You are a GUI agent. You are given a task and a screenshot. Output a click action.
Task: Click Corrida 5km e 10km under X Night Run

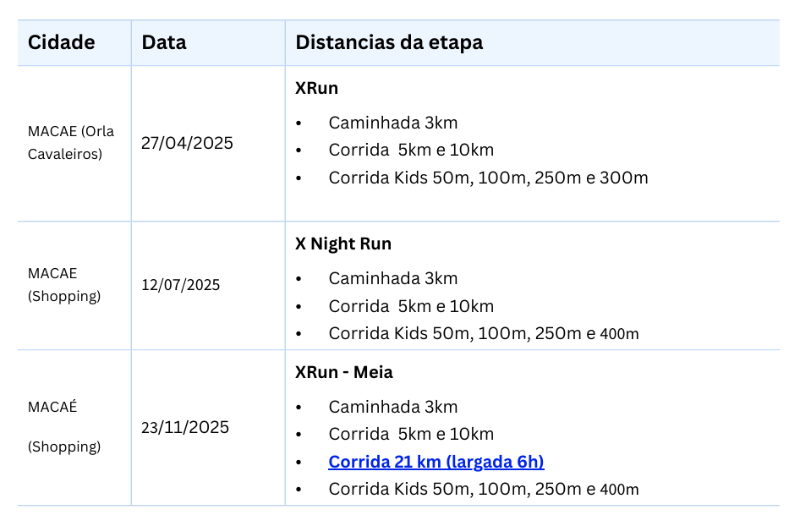coord(411,306)
